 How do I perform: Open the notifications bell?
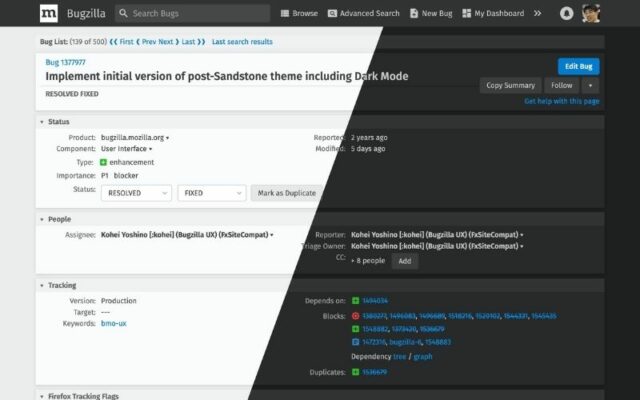coord(566,13)
